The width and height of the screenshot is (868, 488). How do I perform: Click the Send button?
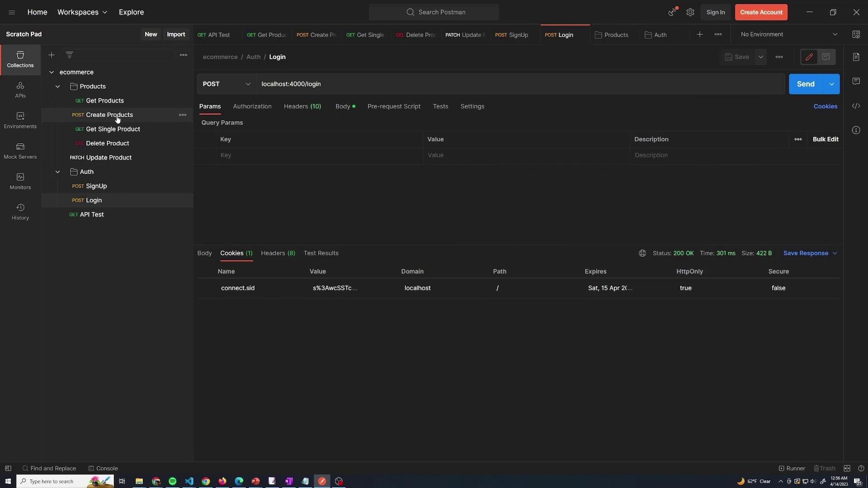(805, 84)
